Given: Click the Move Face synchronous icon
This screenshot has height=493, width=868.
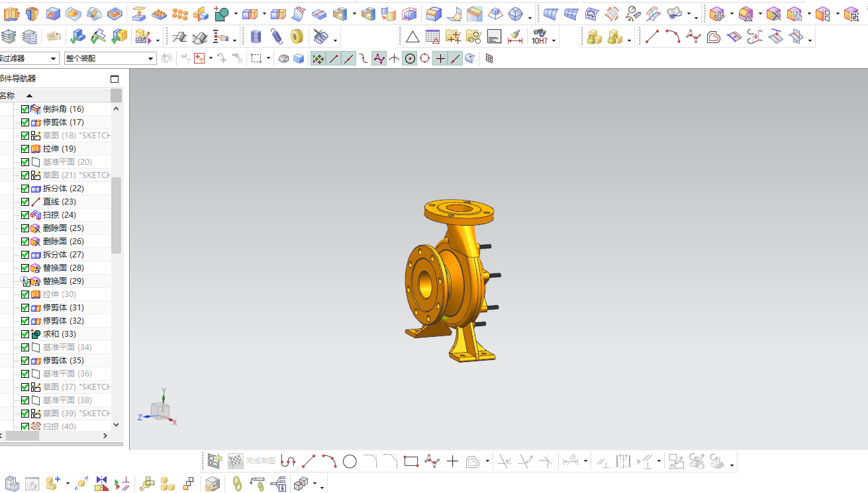Looking at the screenshot, I should click(717, 13).
